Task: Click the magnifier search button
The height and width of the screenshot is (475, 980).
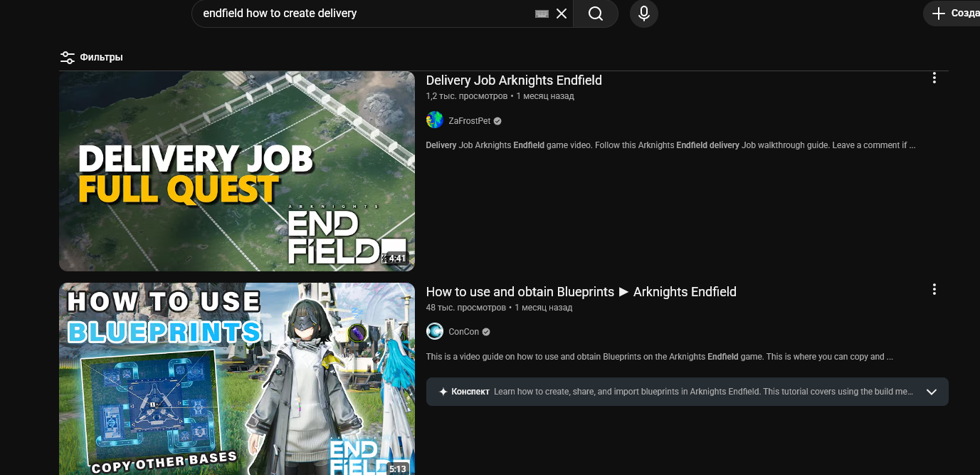Action: tap(596, 14)
